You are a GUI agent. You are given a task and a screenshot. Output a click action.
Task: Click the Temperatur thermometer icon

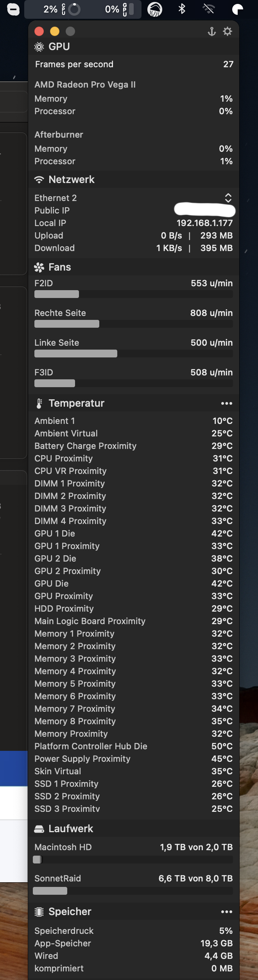(39, 403)
